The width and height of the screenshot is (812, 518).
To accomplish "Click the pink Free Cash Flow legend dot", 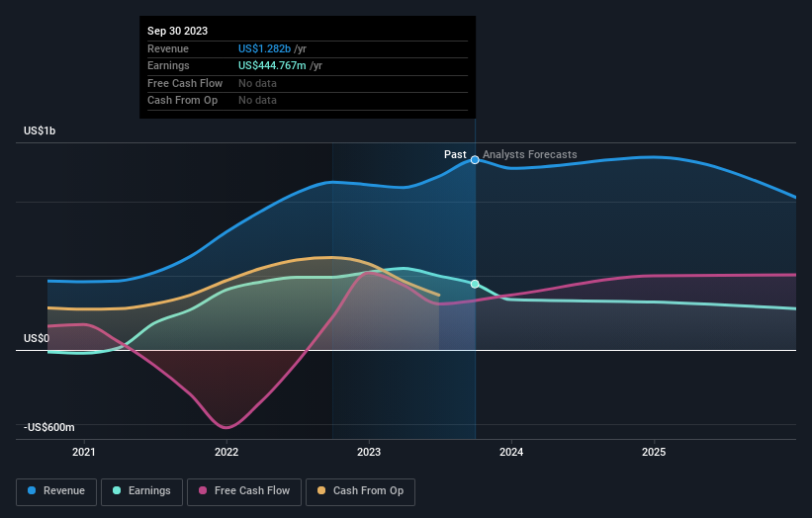I will (203, 490).
